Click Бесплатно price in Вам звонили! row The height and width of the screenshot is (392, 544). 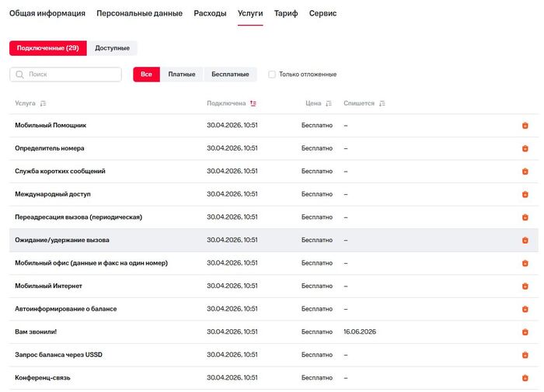click(317, 331)
